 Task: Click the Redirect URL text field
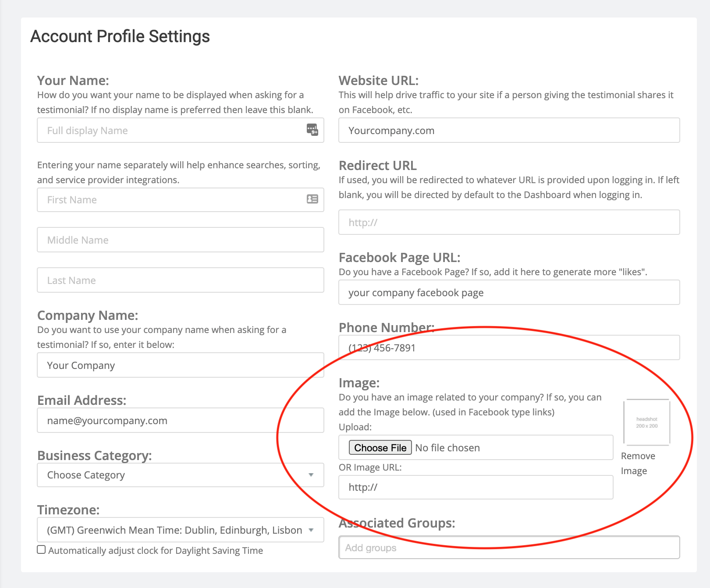tap(509, 223)
